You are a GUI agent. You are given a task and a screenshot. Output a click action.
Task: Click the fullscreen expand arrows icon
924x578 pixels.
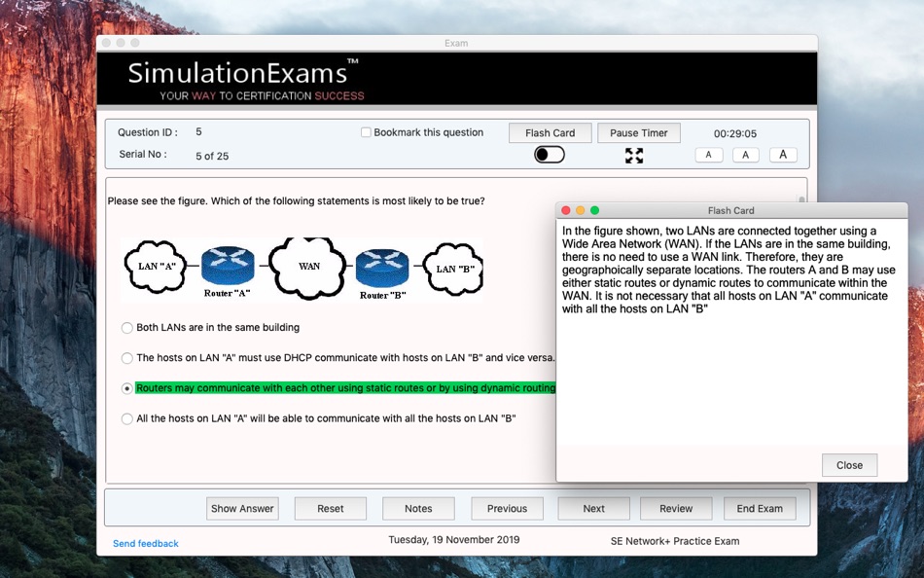[634, 156]
